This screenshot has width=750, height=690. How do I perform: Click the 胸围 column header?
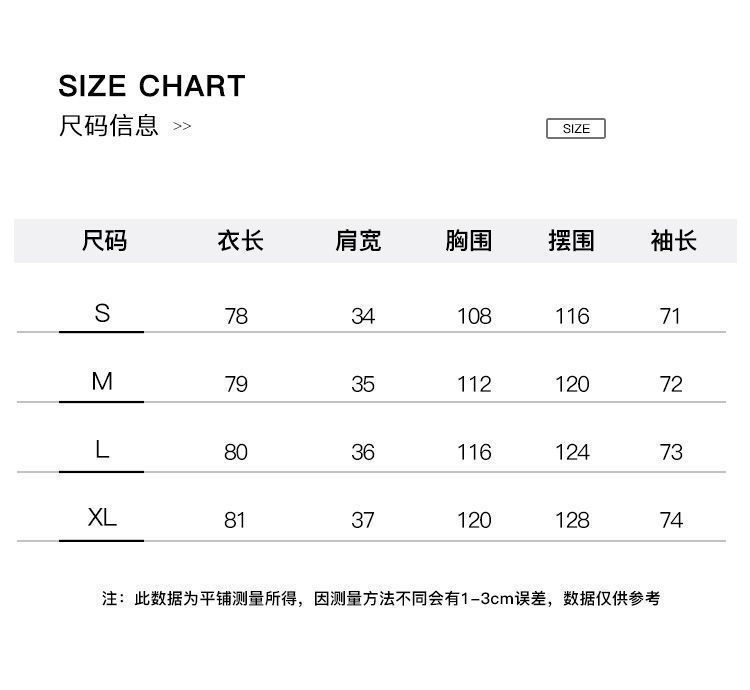pyautogui.click(x=469, y=241)
